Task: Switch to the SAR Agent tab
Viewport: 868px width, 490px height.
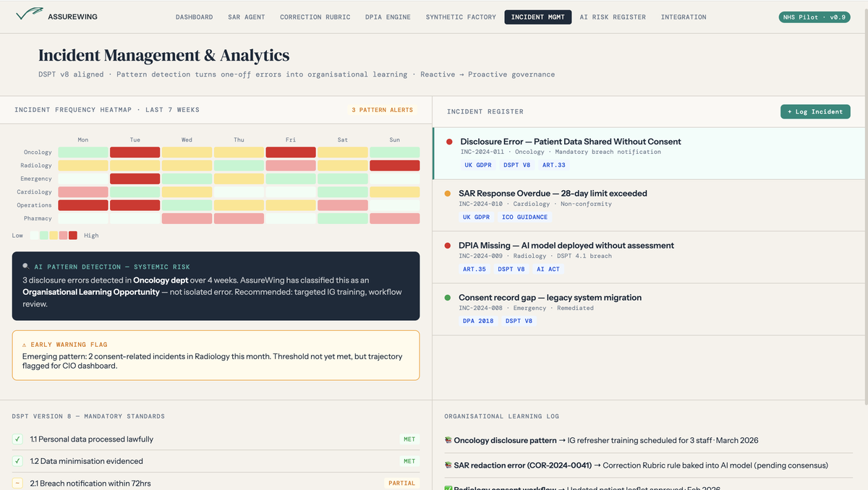Action: [247, 17]
